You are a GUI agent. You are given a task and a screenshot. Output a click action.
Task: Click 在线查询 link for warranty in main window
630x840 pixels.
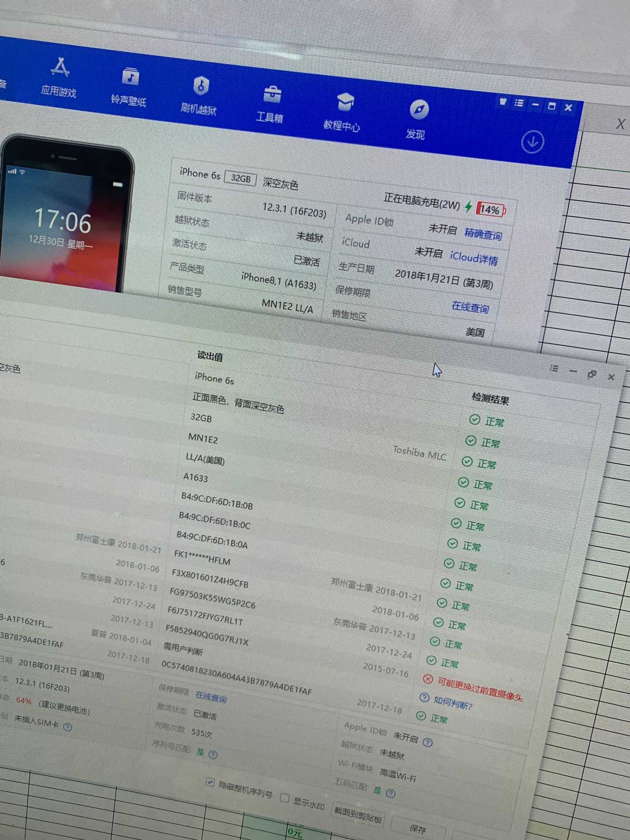[470, 307]
